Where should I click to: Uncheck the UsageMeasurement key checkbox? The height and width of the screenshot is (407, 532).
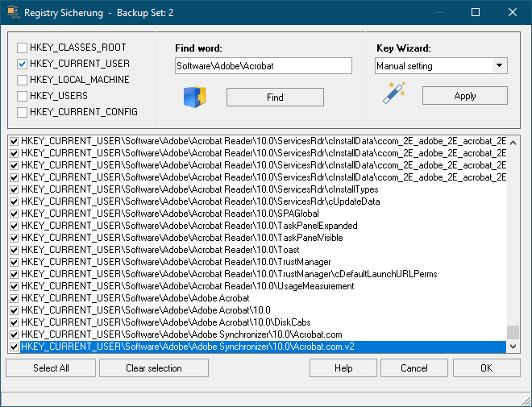click(14, 286)
